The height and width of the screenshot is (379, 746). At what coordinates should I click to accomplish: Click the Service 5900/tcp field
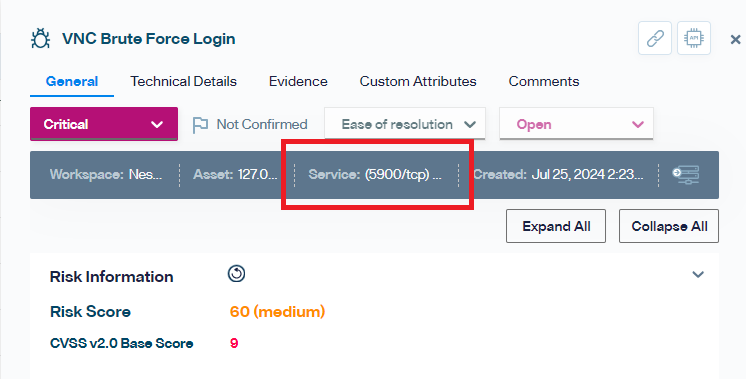pyautogui.click(x=375, y=175)
